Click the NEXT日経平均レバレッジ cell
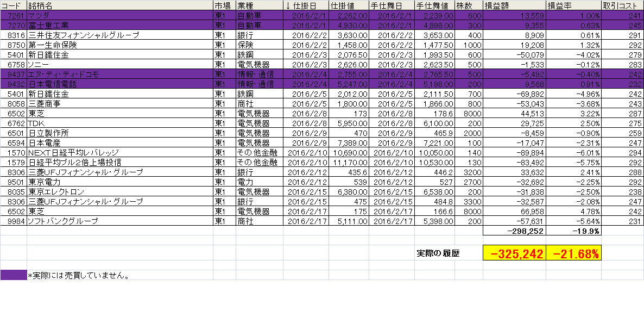This screenshot has height=329, width=644. click(x=120, y=153)
